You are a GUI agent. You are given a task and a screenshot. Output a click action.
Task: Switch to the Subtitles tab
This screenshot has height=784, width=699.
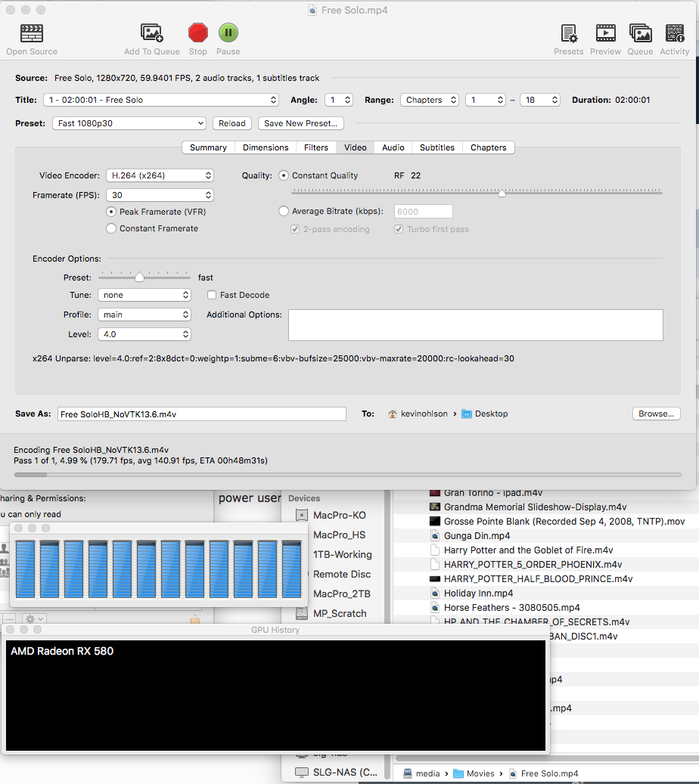pyautogui.click(x=436, y=147)
